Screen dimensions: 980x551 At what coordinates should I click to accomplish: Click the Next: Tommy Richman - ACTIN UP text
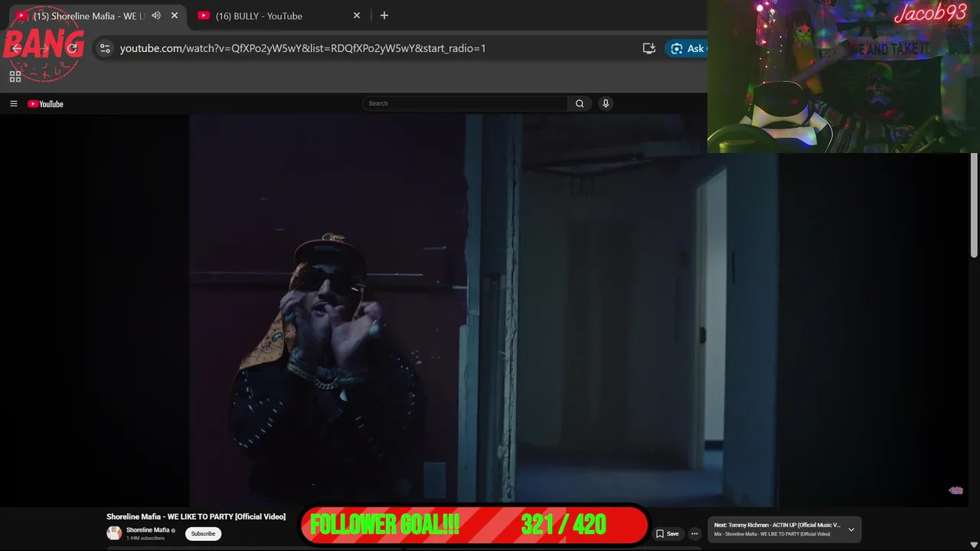coord(777,525)
